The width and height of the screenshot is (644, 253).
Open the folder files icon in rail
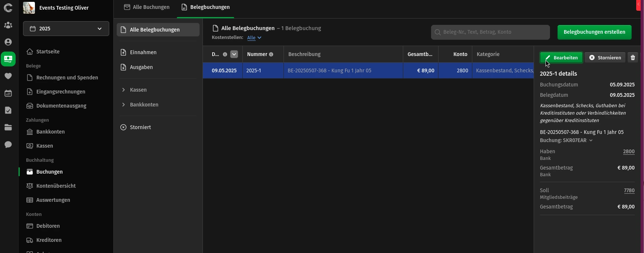coord(8,127)
